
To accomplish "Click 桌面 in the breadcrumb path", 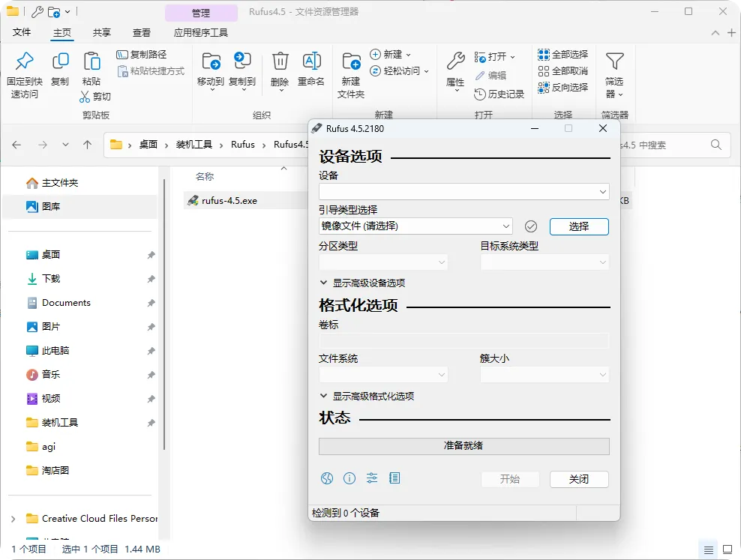I will [148, 145].
